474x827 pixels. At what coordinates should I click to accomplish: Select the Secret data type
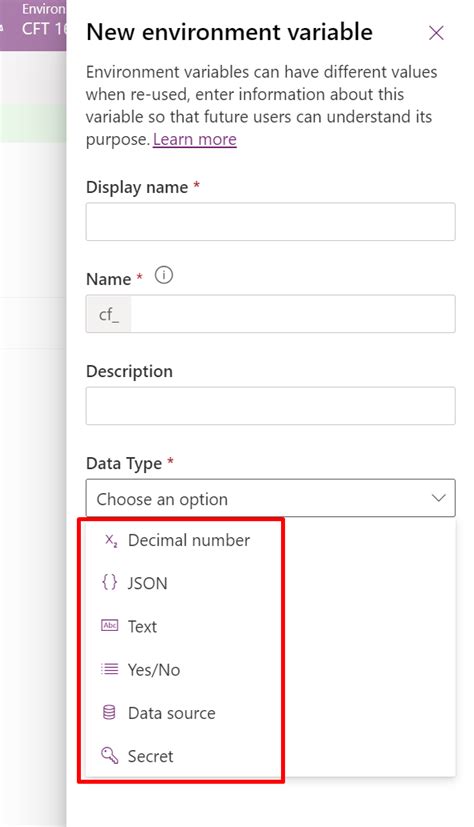pos(150,756)
